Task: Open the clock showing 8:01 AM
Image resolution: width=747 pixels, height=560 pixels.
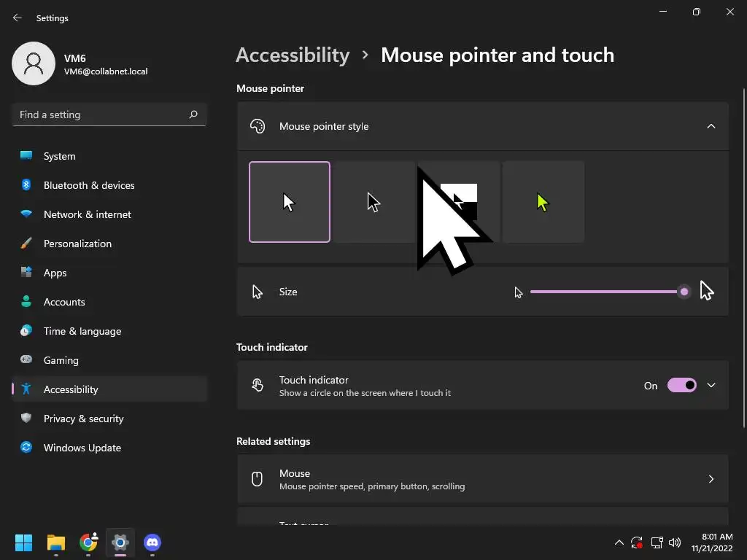Action: [x=712, y=542]
